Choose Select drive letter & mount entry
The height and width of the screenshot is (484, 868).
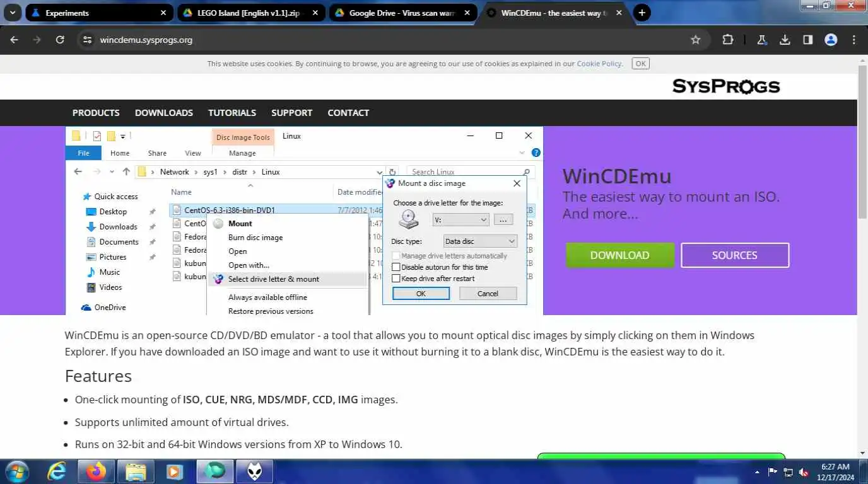pos(274,279)
